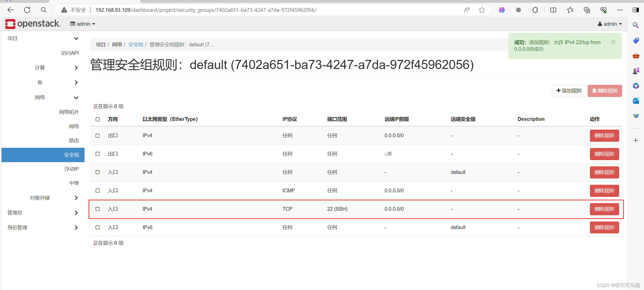Toggle the first 出口 rule checkbox

98,135
